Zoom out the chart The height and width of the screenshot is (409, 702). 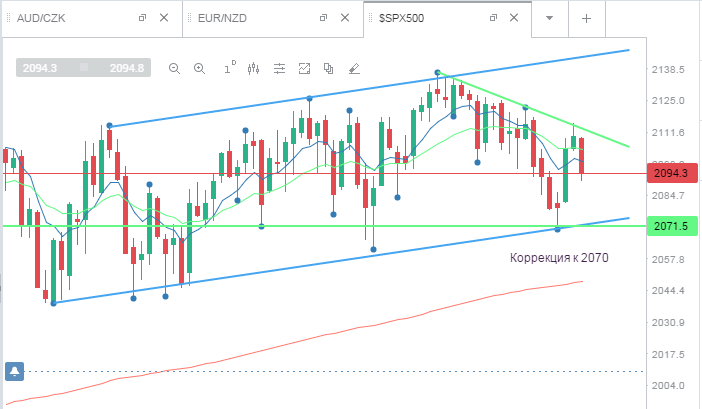(x=174, y=68)
